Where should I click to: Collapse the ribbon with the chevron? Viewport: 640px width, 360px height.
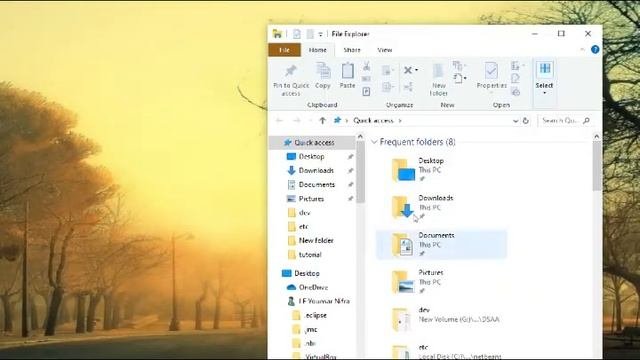click(582, 50)
